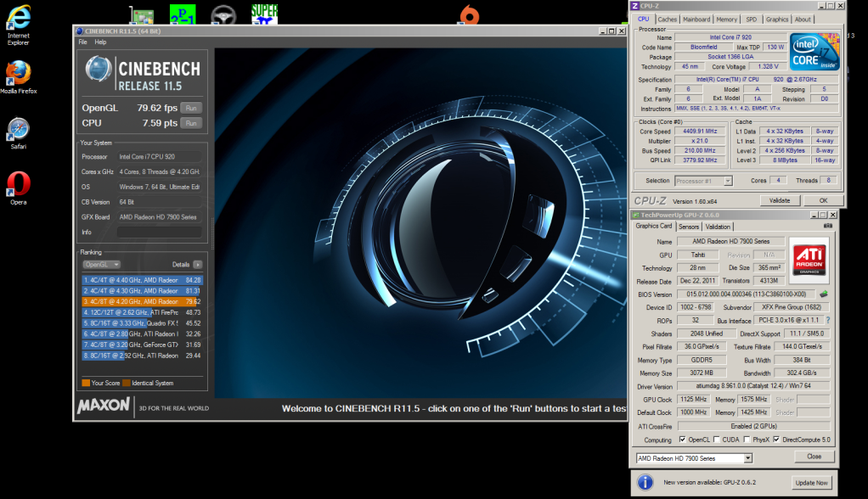Click the GPU-Z screenshot camera icon

828,226
